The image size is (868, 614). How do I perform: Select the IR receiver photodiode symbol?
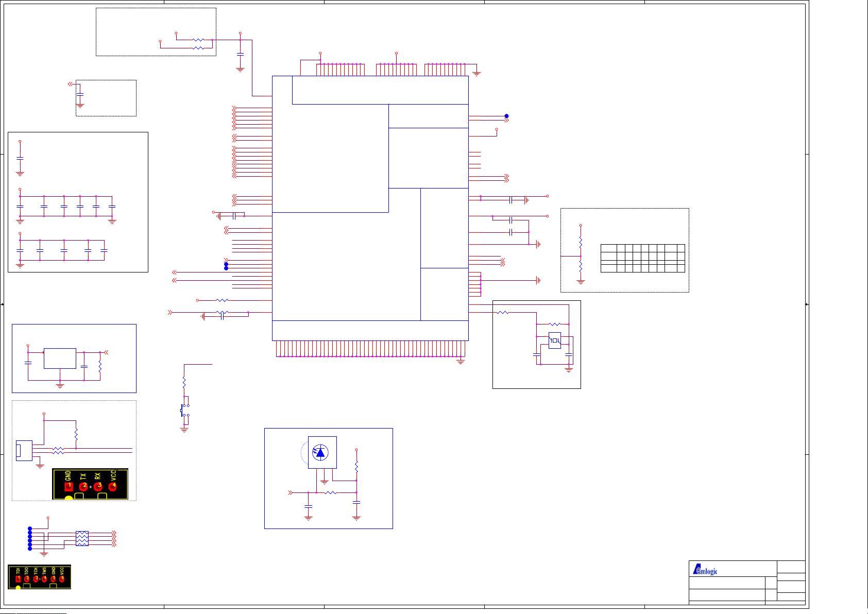pyautogui.click(x=320, y=453)
